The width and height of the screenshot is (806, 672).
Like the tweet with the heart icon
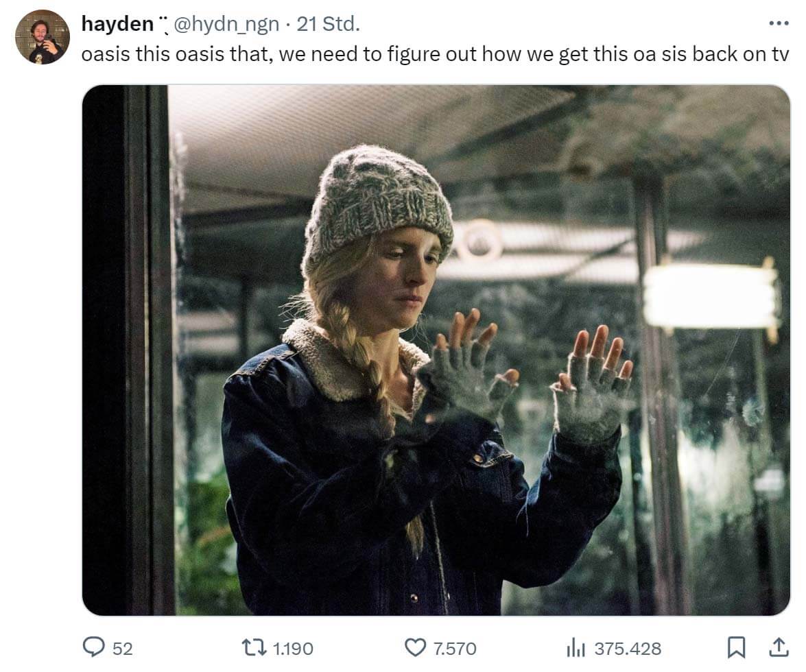coord(415,647)
